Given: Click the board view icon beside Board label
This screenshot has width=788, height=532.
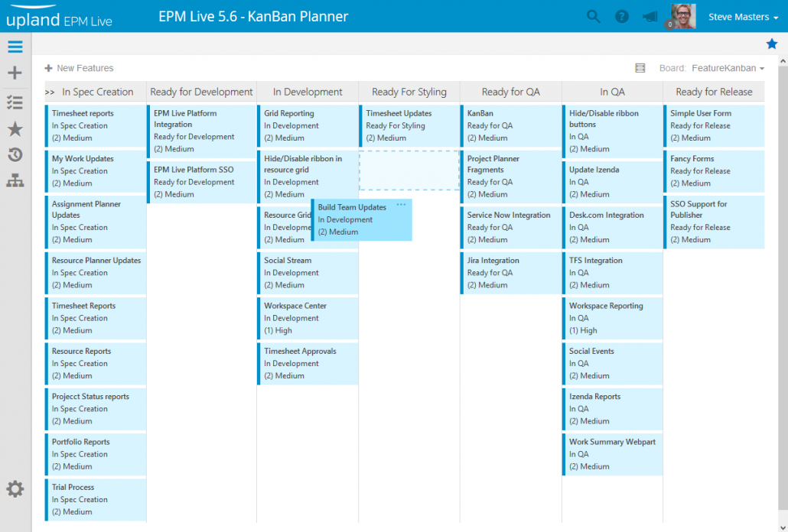Looking at the screenshot, I should click(x=640, y=68).
